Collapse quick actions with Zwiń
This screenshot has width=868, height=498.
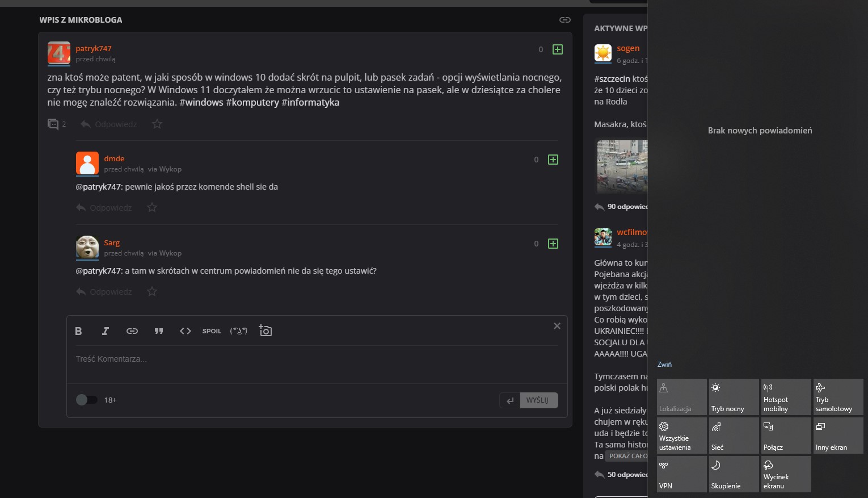[664, 365]
